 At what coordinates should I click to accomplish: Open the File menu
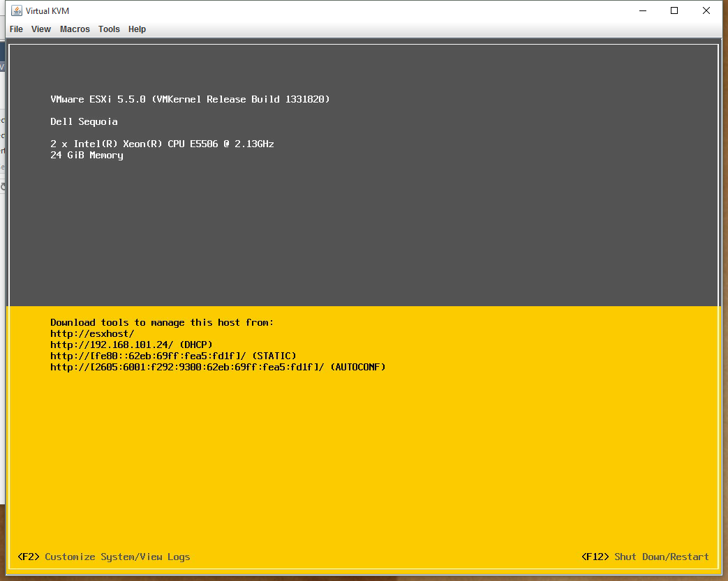coord(16,29)
